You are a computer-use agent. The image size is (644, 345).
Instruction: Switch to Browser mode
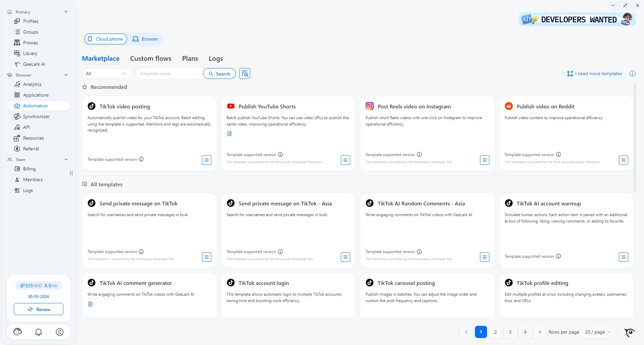[145, 39]
